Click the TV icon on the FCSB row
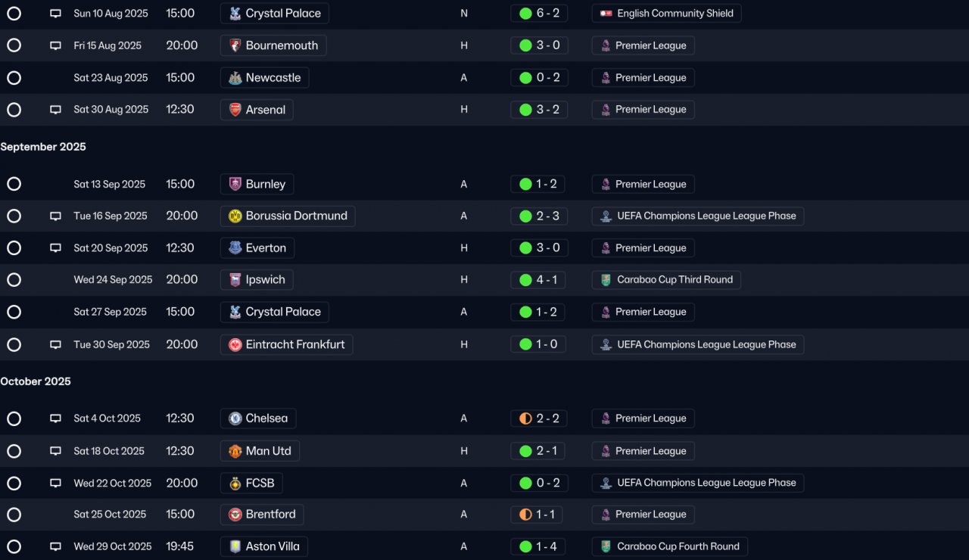The image size is (969, 560). point(55,483)
